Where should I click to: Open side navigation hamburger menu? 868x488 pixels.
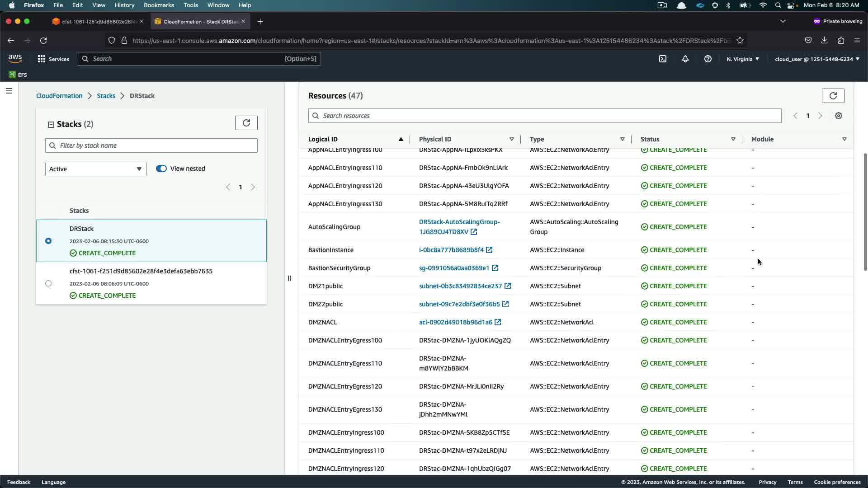coord(9,91)
